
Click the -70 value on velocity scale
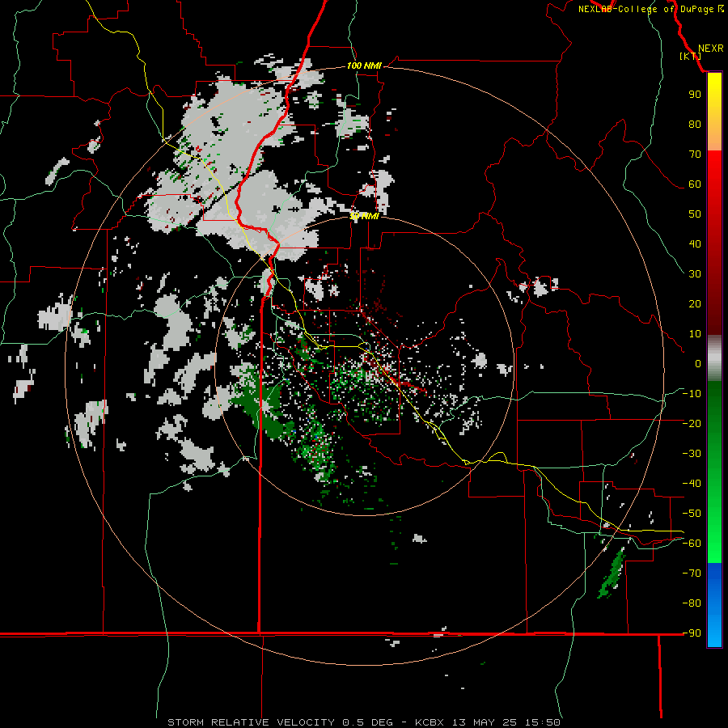click(x=692, y=573)
